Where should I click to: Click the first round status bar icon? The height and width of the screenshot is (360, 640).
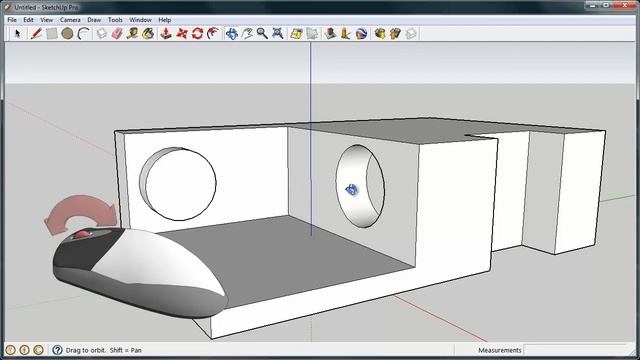11,350
